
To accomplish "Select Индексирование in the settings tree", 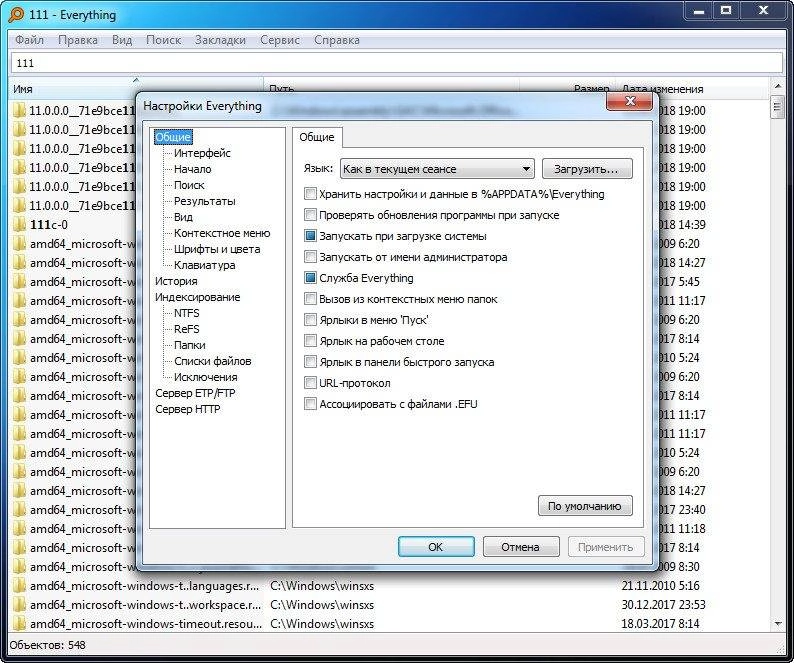I will click(x=197, y=297).
